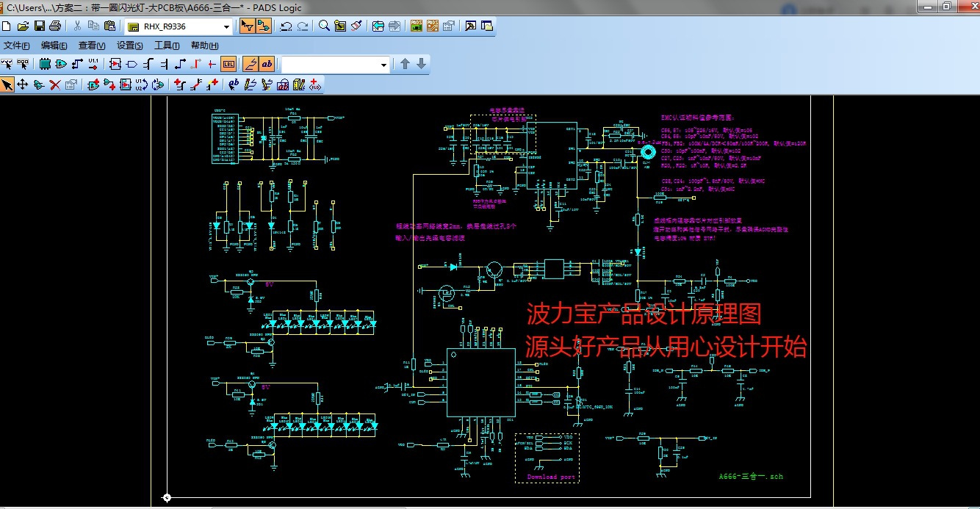Click the PADS Layout link icon
980x509 pixels.
coord(416,26)
